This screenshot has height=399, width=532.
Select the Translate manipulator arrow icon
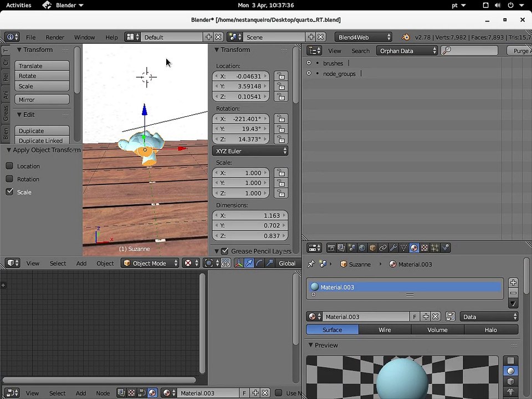coord(249,263)
